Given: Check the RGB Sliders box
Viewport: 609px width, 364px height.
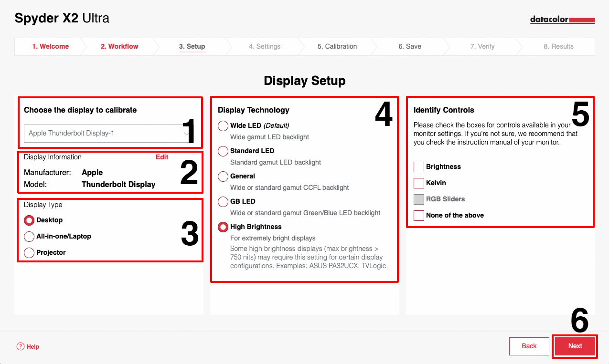Looking at the screenshot, I should coord(419,199).
